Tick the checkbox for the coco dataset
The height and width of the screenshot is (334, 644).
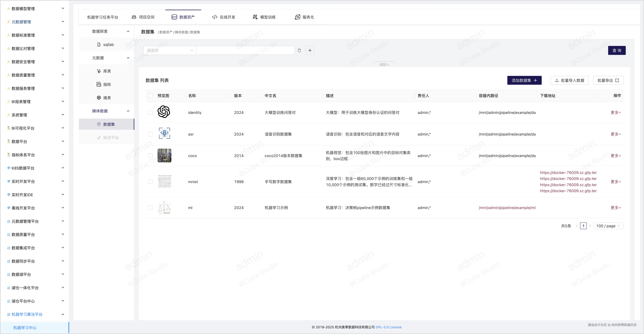click(x=150, y=156)
